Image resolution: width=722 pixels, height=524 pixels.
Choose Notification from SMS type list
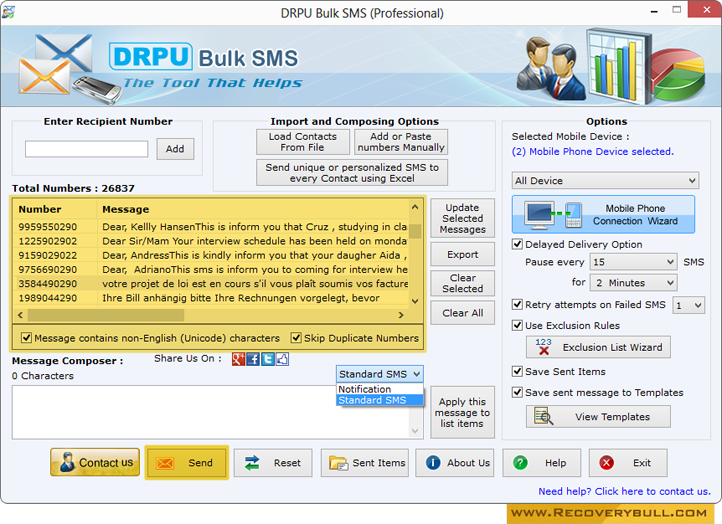pyautogui.click(x=380, y=389)
